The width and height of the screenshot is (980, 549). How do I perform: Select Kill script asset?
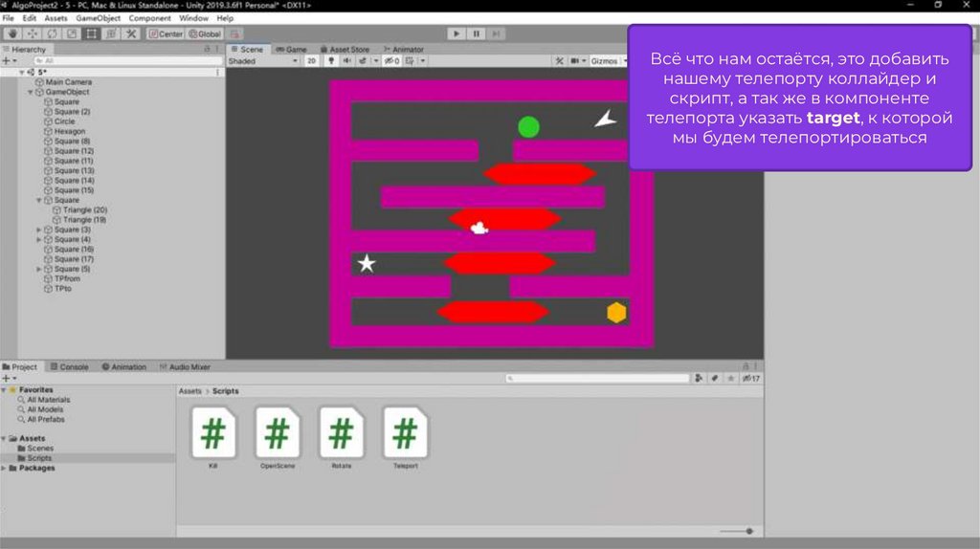213,437
